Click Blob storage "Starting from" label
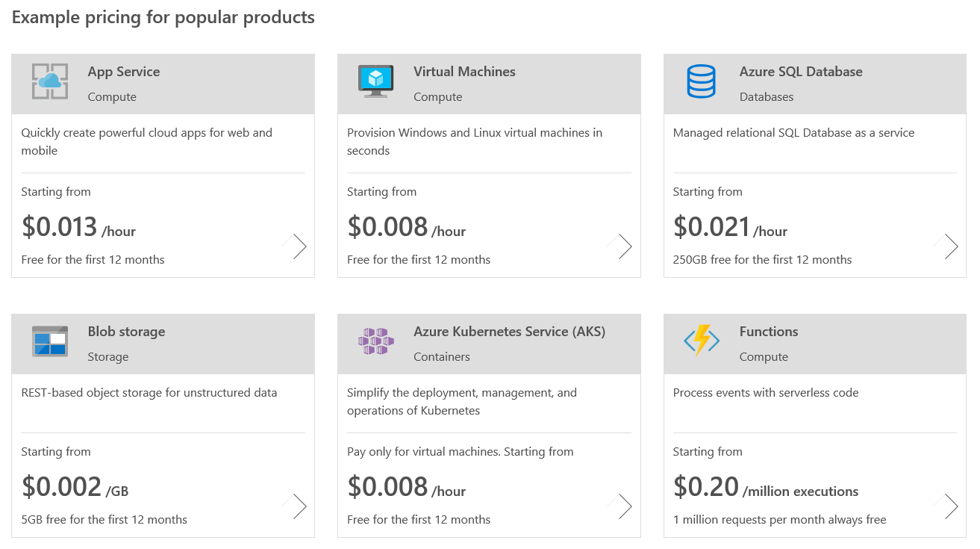Image resolution: width=980 pixels, height=549 pixels. point(56,452)
